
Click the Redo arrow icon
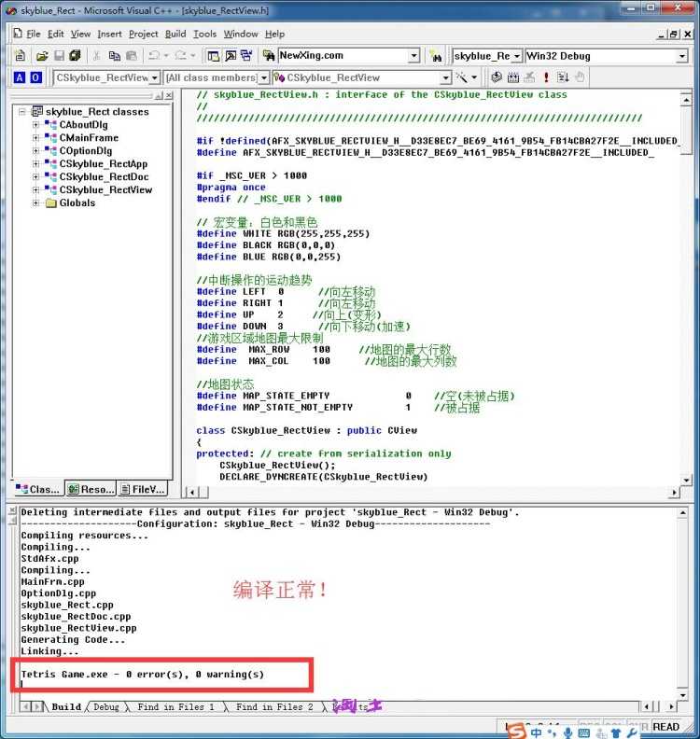coord(180,56)
